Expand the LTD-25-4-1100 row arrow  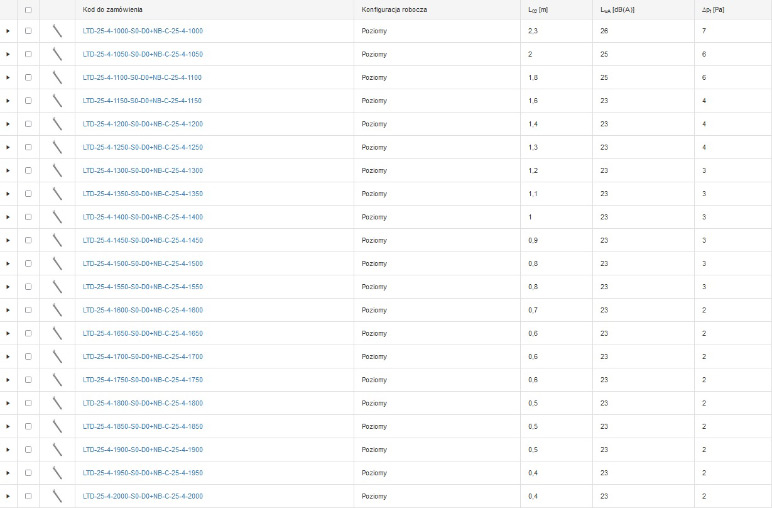[x=8, y=77]
